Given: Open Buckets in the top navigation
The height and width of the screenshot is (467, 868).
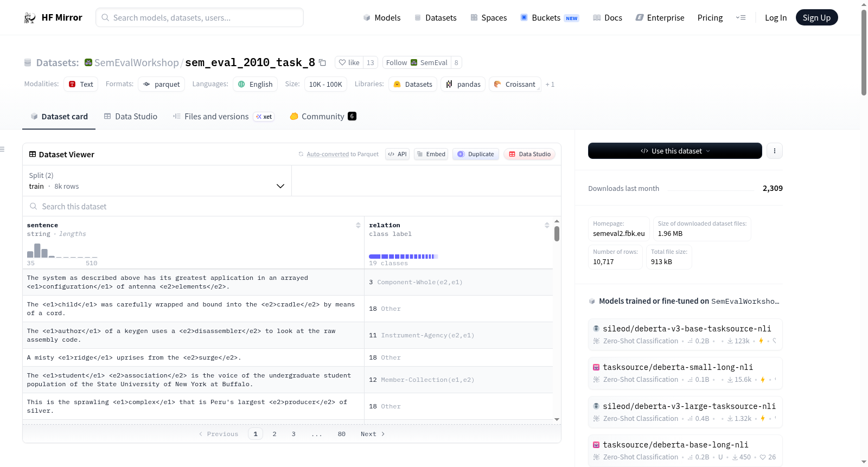Looking at the screenshot, I should click(550, 18).
